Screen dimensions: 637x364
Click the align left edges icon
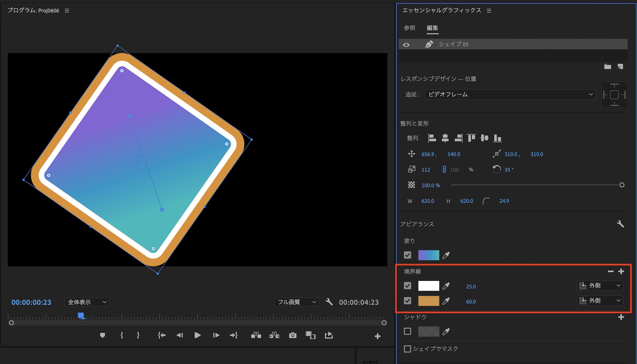point(432,138)
